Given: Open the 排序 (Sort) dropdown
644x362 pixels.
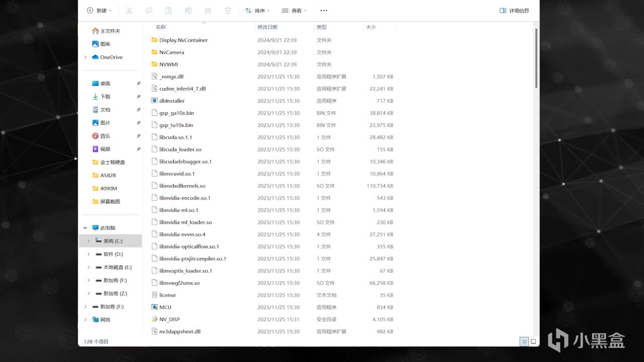Looking at the screenshot, I should [257, 11].
